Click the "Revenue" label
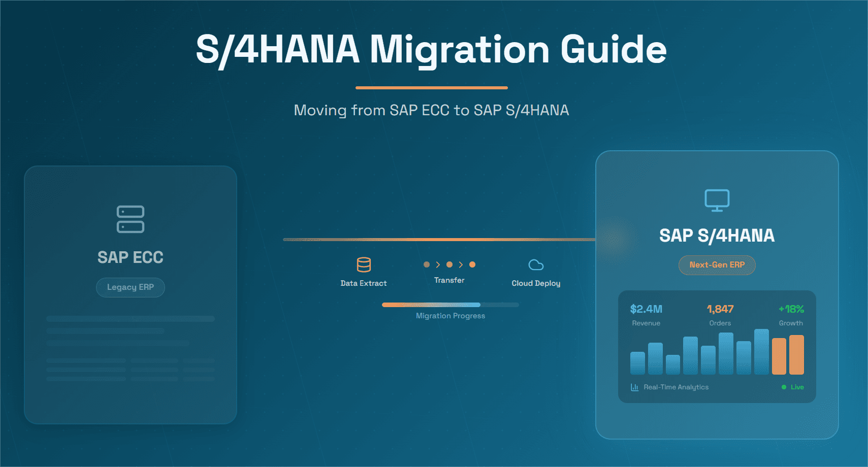The image size is (868, 467). 646,323
